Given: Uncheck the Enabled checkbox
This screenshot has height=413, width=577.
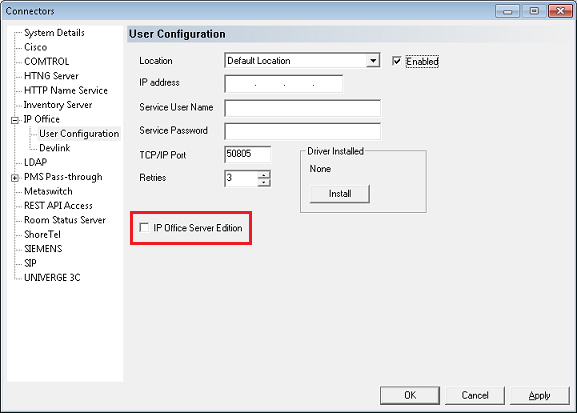Looking at the screenshot, I should [396, 61].
